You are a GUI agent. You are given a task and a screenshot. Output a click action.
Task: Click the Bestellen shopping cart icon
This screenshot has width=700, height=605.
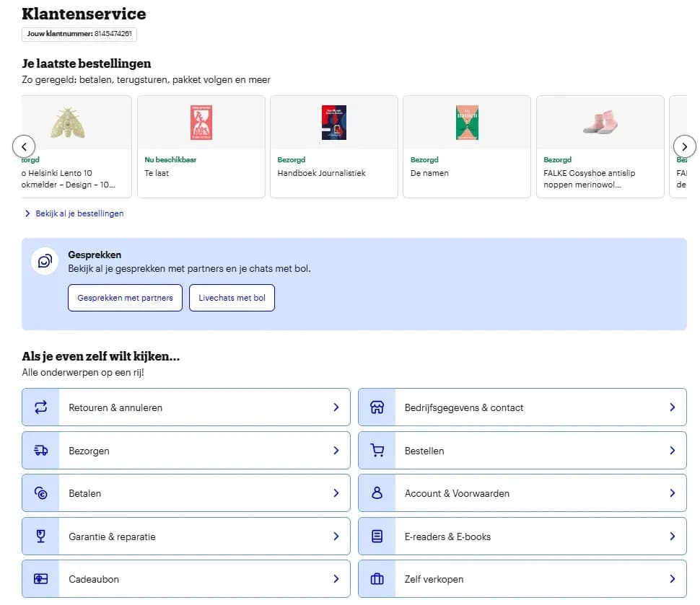click(x=377, y=450)
